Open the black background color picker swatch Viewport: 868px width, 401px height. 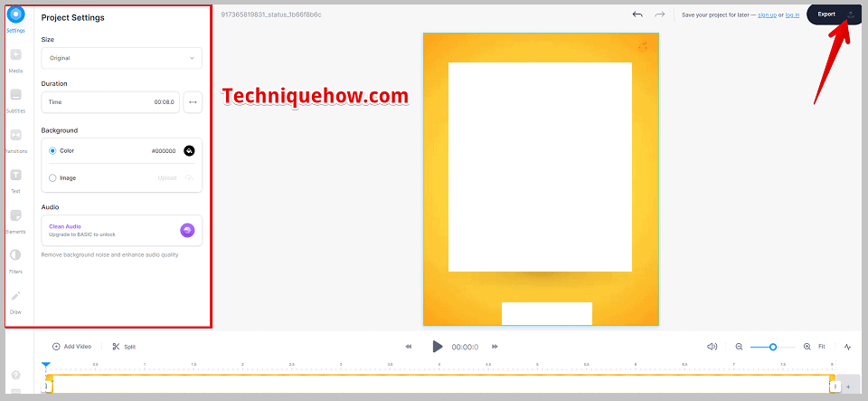[x=189, y=150]
